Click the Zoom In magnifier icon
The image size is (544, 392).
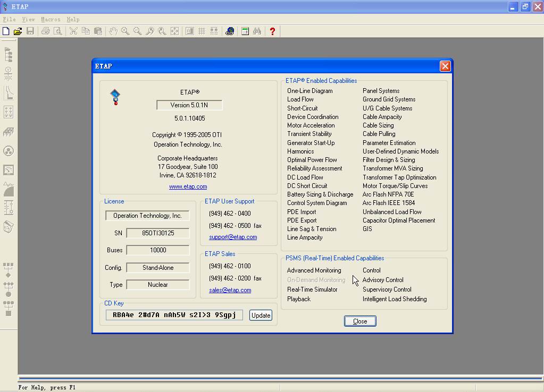125,31
